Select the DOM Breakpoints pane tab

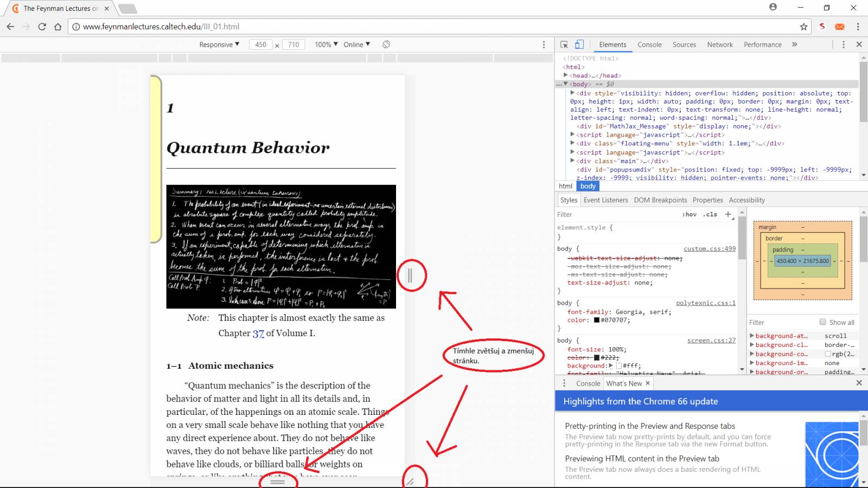pyautogui.click(x=660, y=200)
